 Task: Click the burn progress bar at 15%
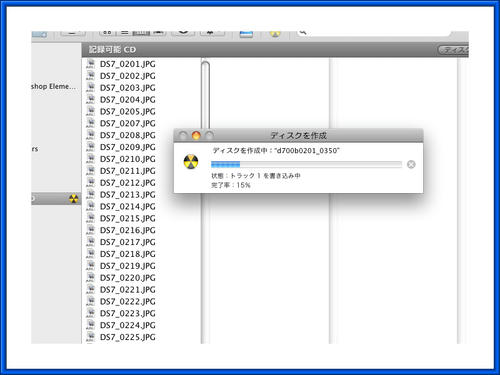pyautogui.click(x=306, y=164)
